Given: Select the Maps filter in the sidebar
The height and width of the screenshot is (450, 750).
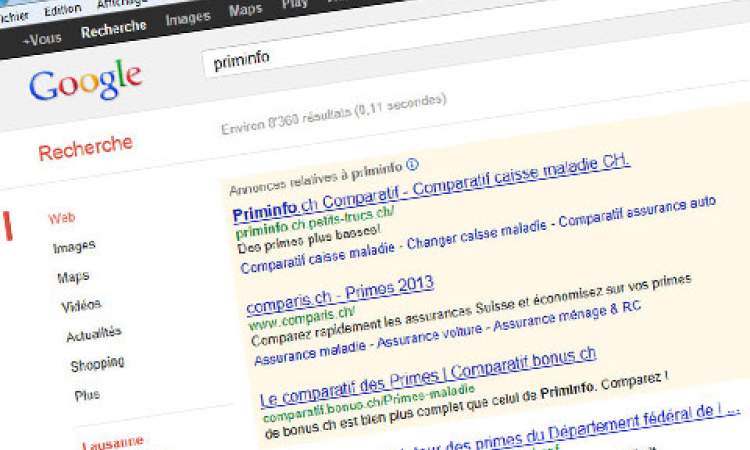Looking at the screenshot, I should pyautogui.click(x=73, y=277).
